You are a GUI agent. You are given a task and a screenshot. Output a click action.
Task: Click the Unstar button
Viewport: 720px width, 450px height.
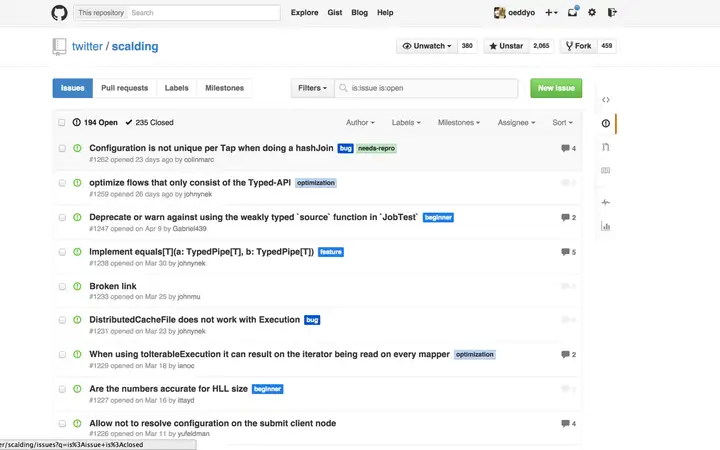(506, 46)
